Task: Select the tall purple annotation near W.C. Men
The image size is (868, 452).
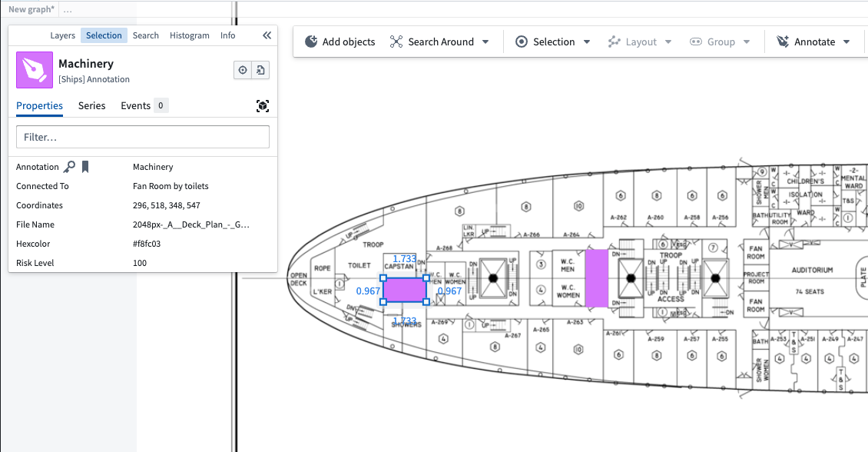Action: click(596, 278)
